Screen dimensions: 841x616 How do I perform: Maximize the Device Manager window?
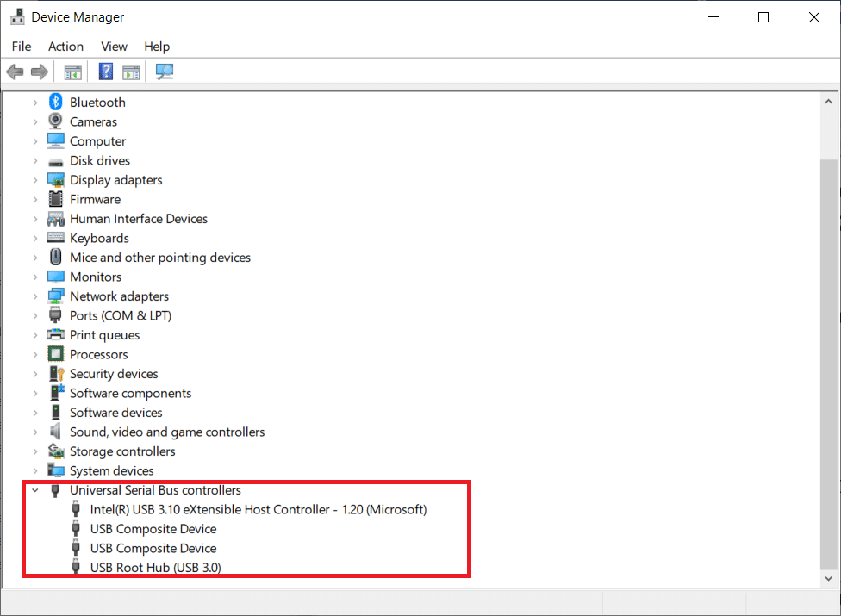point(763,17)
